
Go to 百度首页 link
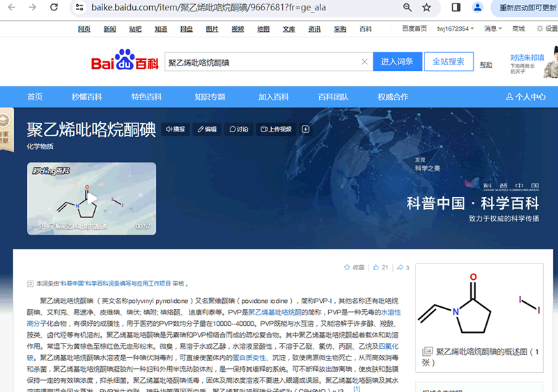tap(414, 29)
